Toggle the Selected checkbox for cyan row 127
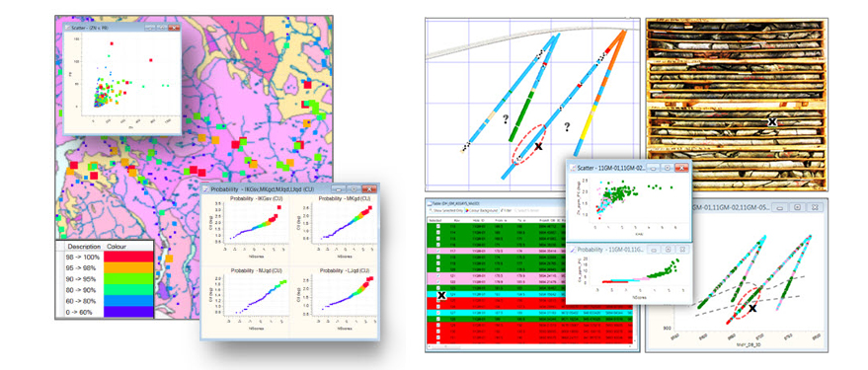Viewport: 868px width, 370px height. [x=437, y=313]
